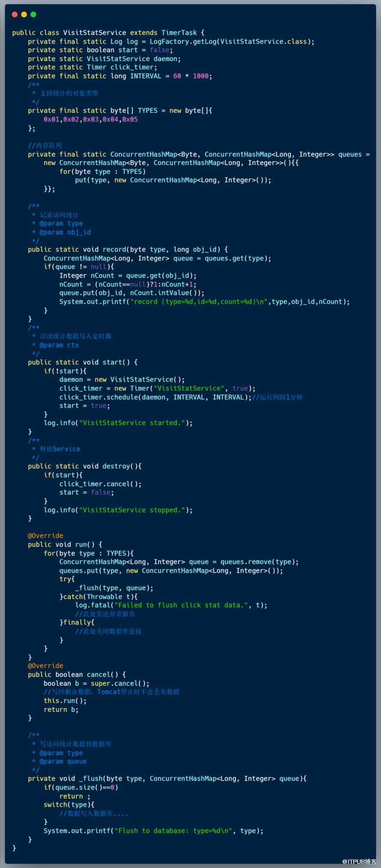
Task: Click the red close dot
Action: [15, 15]
